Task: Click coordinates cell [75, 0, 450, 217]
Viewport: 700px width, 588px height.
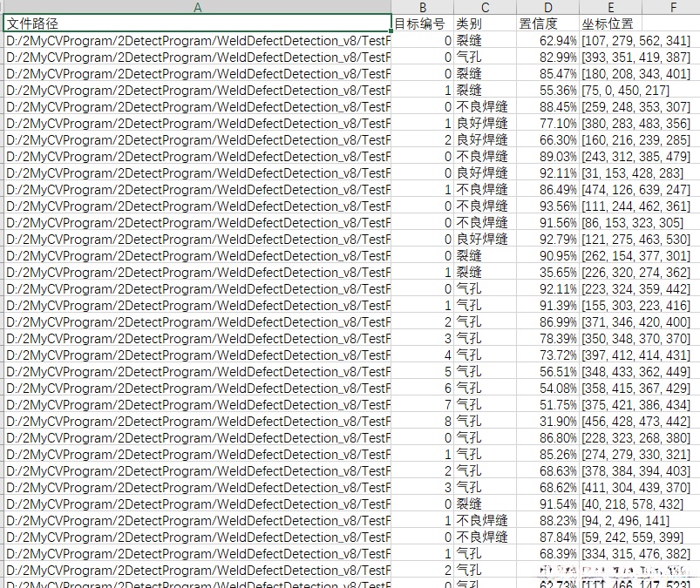Action: pos(626,90)
